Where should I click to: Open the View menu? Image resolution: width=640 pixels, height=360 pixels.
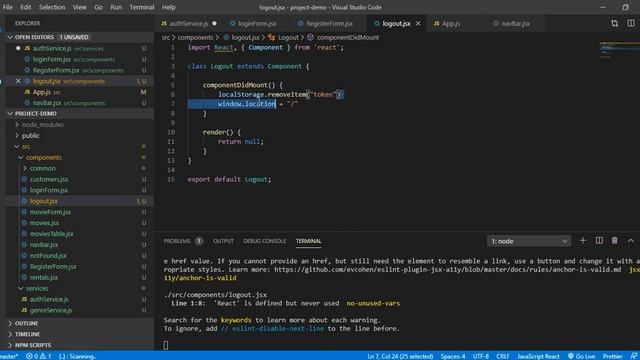point(79,7)
